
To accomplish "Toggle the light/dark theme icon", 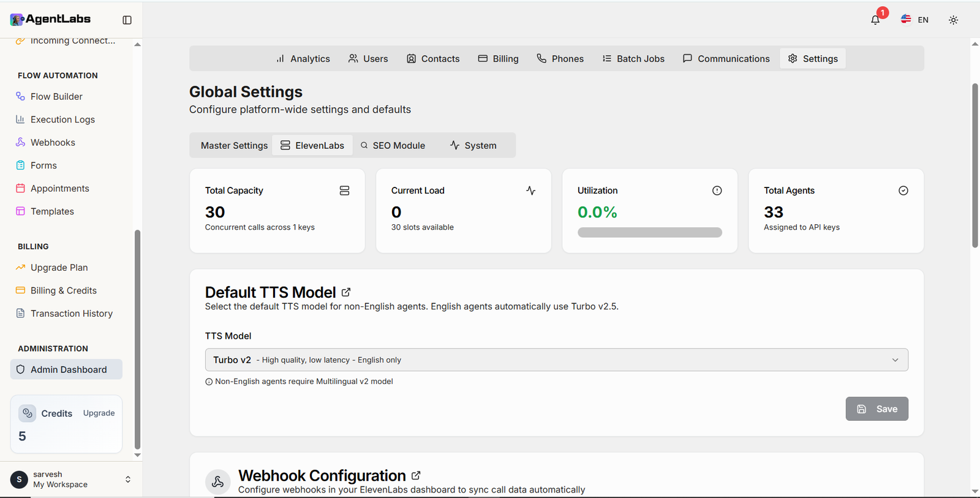I will [953, 20].
